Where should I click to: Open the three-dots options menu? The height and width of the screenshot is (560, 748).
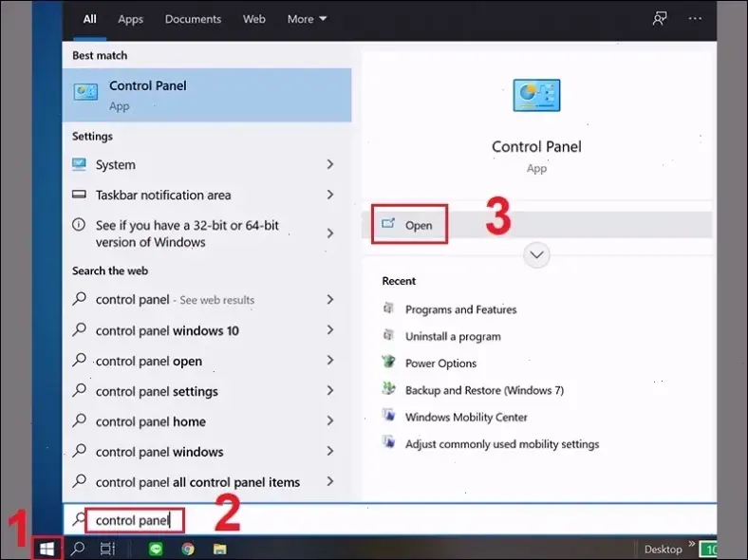[695, 19]
